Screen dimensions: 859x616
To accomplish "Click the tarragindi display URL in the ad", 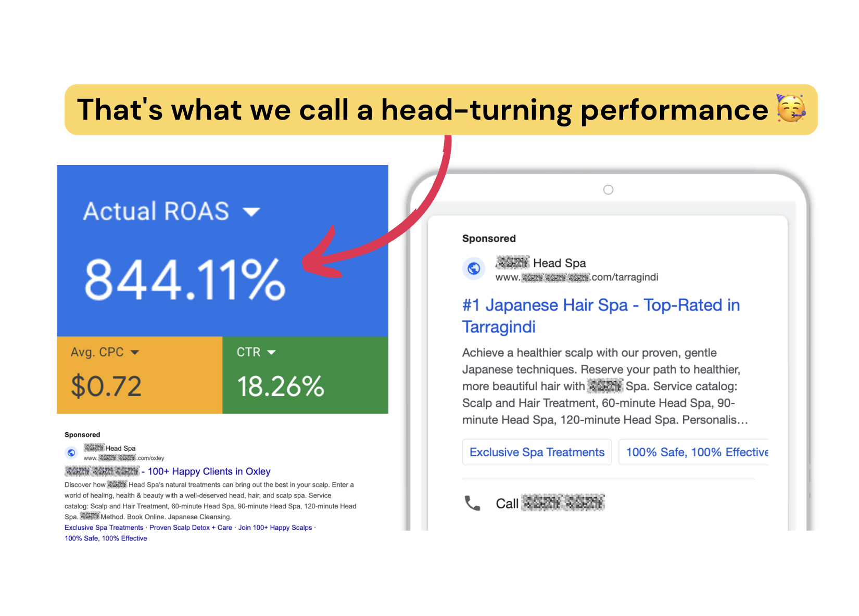I will [576, 277].
